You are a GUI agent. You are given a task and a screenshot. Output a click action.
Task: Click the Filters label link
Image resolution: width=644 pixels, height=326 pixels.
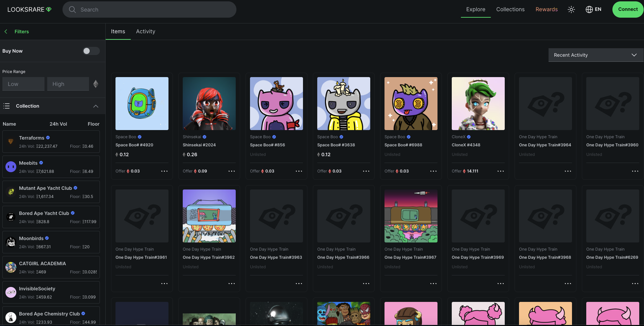pos(22,32)
